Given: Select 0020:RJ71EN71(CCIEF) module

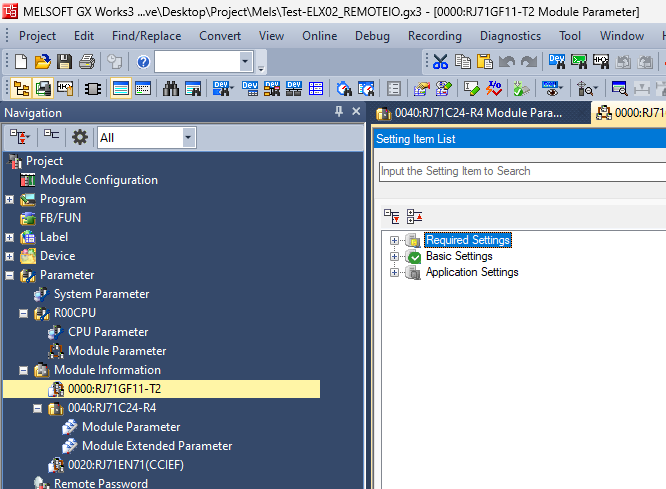Looking at the screenshot, I should [x=126, y=465].
